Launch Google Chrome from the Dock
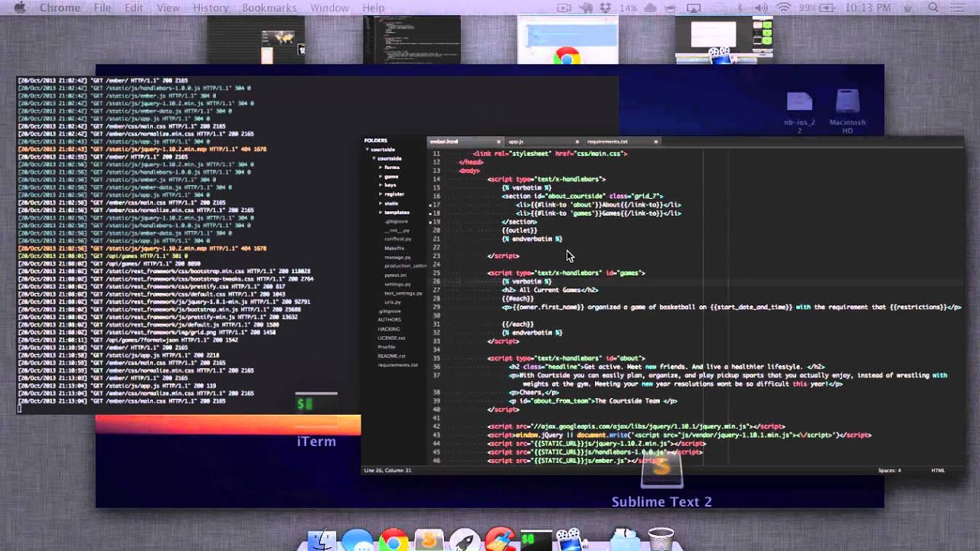The image size is (980, 551). point(394,541)
